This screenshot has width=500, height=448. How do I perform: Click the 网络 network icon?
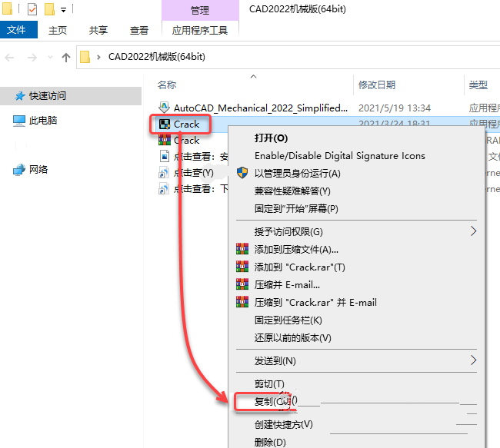[18, 170]
